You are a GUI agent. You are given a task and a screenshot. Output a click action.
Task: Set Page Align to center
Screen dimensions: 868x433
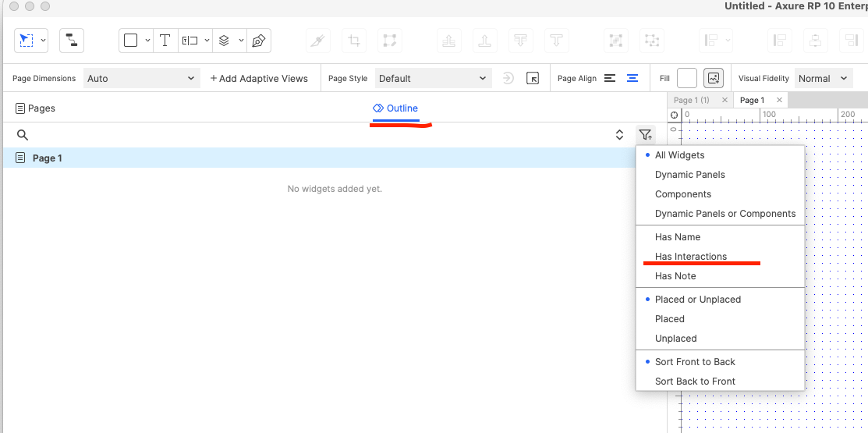[x=632, y=78]
